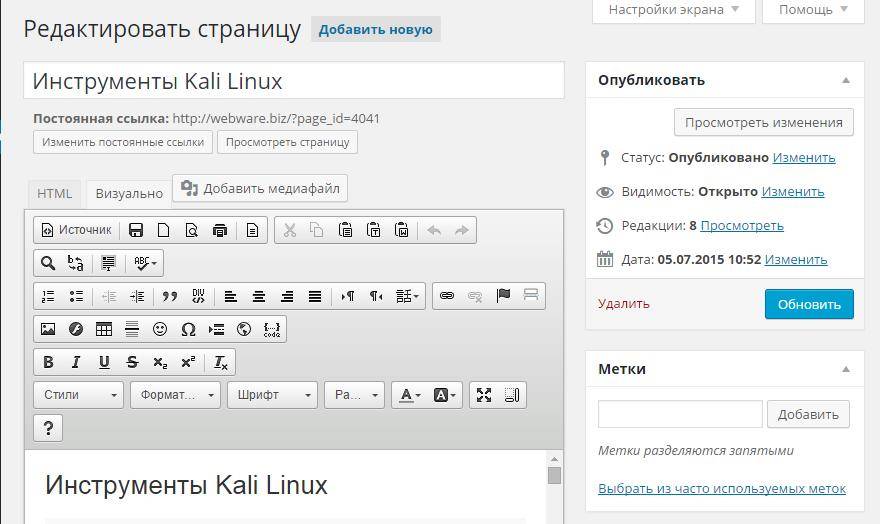Click the Удалить link
Screen dimensions: 880x524
[624, 304]
